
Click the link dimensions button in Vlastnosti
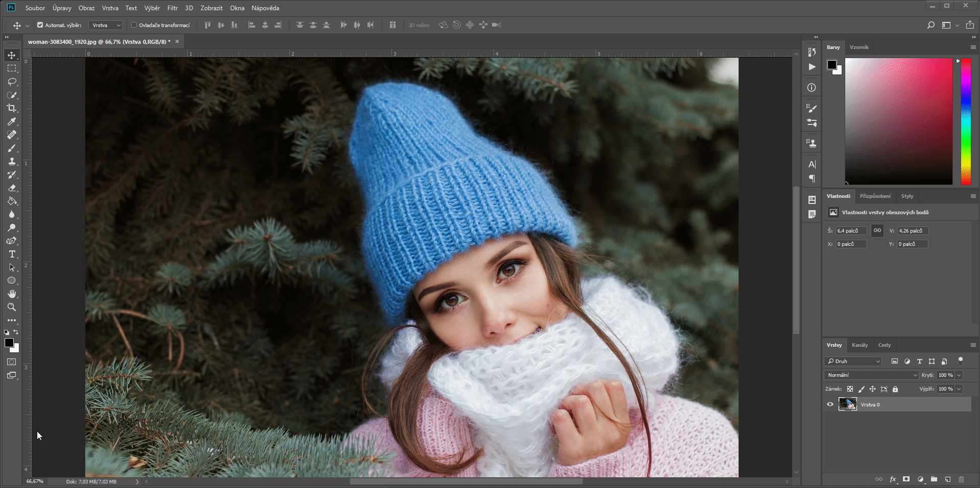click(877, 230)
